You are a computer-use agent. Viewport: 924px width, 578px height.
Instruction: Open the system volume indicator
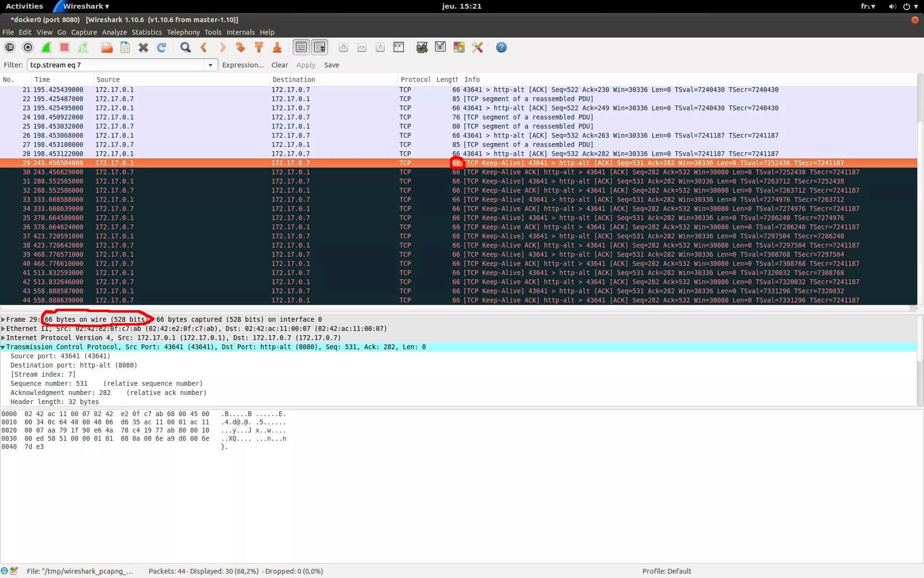point(892,6)
